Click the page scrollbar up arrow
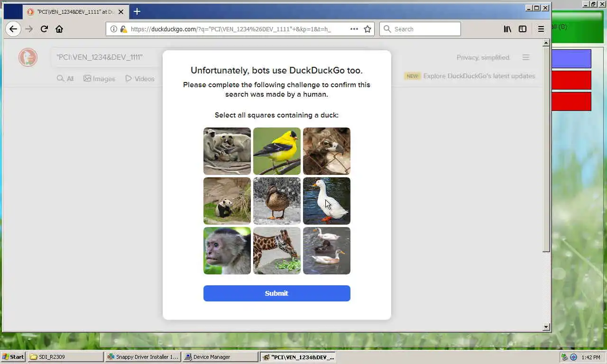The height and width of the screenshot is (364, 607). click(546, 43)
